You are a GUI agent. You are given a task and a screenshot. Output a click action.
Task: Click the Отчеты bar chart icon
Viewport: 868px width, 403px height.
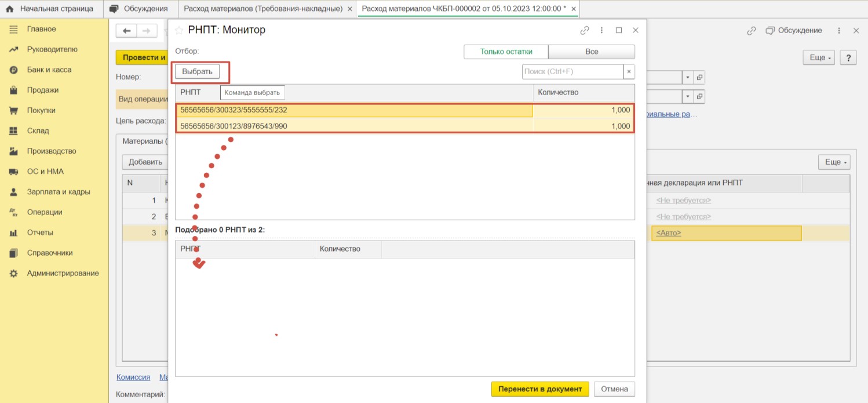[x=13, y=233]
